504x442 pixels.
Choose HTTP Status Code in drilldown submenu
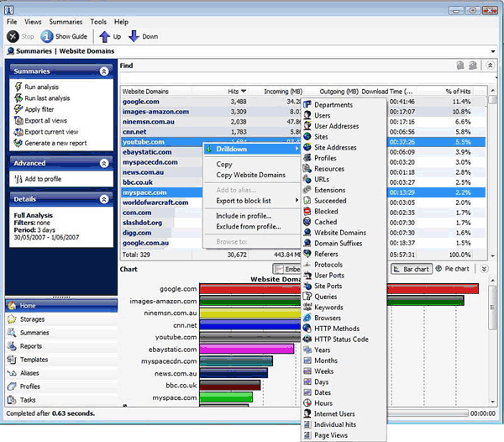tap(344, 339)
